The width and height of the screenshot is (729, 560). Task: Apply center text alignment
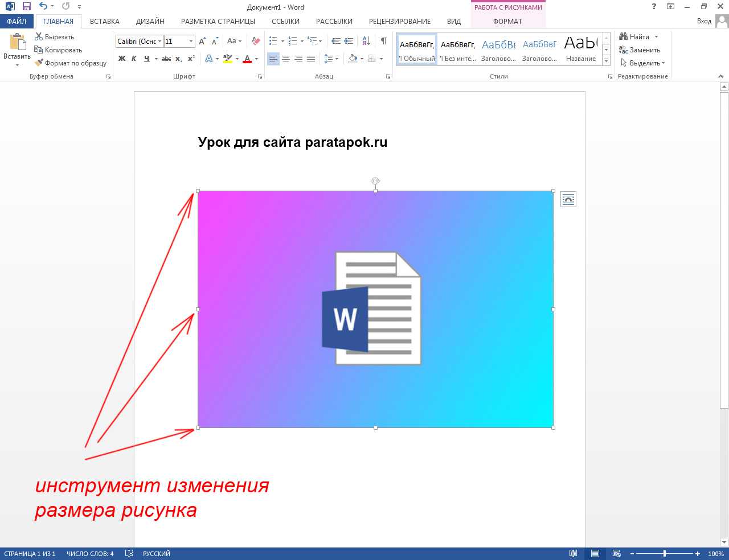(286, 59)
